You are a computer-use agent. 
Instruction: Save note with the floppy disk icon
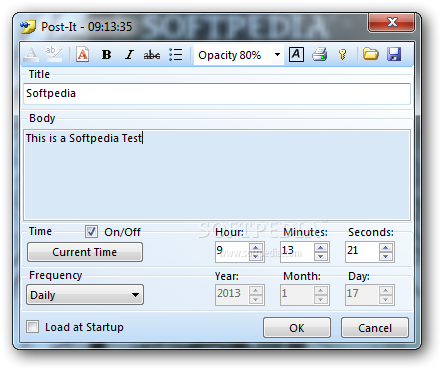point(394,54)
